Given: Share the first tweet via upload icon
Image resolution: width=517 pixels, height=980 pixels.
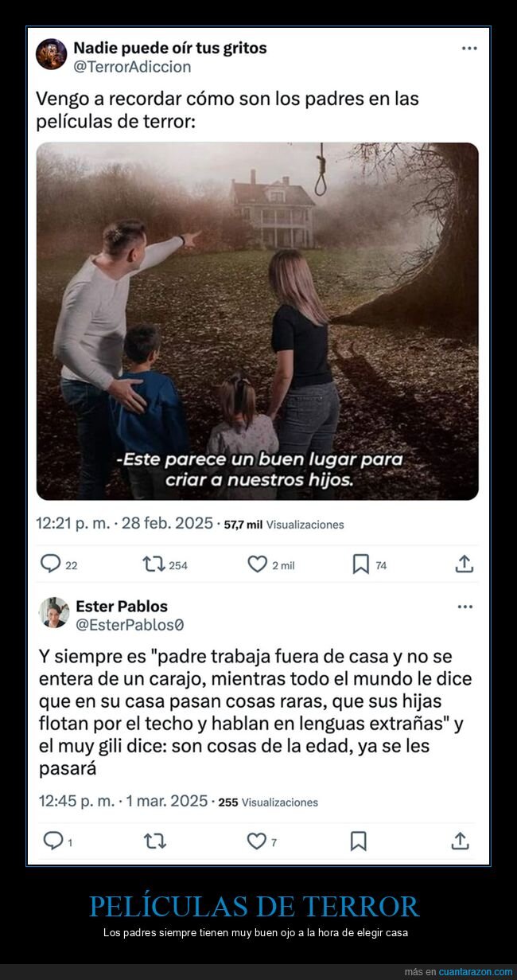Looking at the screenshot, I should click(465, 564).
